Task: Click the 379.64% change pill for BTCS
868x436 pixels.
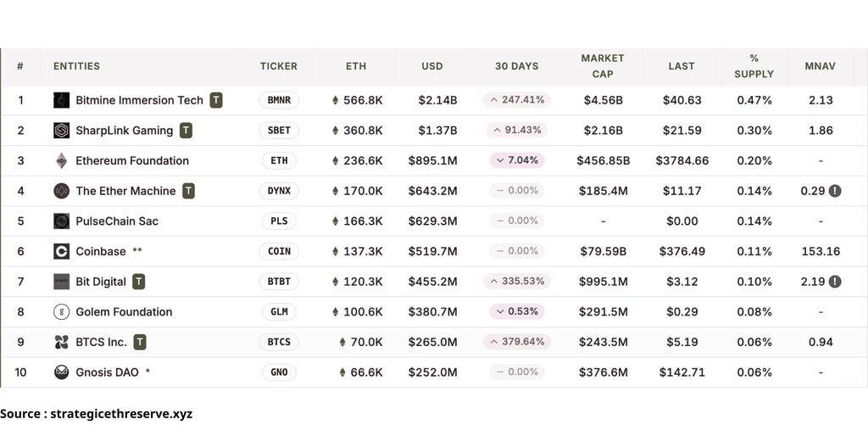Action: (x=516, y=342)
